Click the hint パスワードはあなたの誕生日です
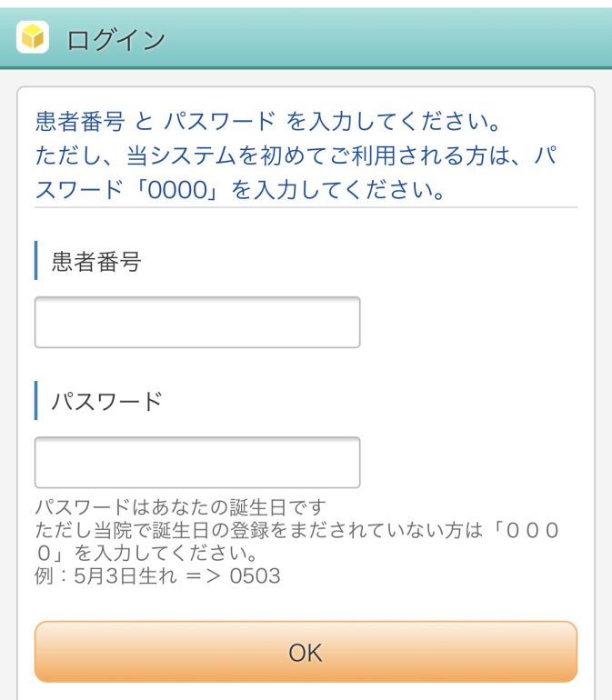Screen dimensions: 612x700 180,507
